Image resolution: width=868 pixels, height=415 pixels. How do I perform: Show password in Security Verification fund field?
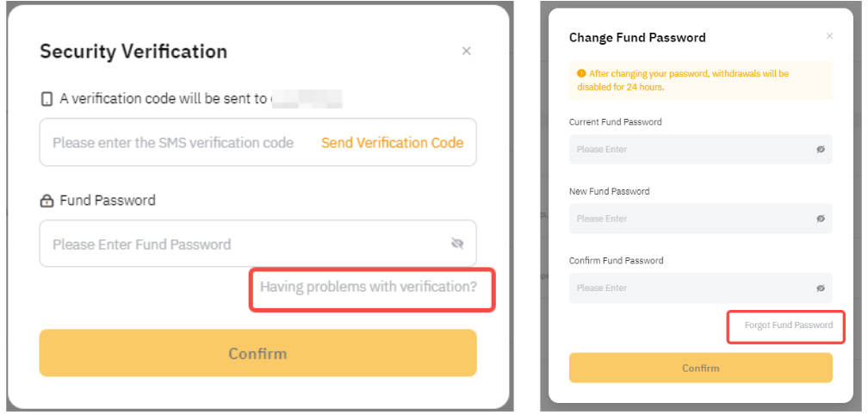click(457, 245)
